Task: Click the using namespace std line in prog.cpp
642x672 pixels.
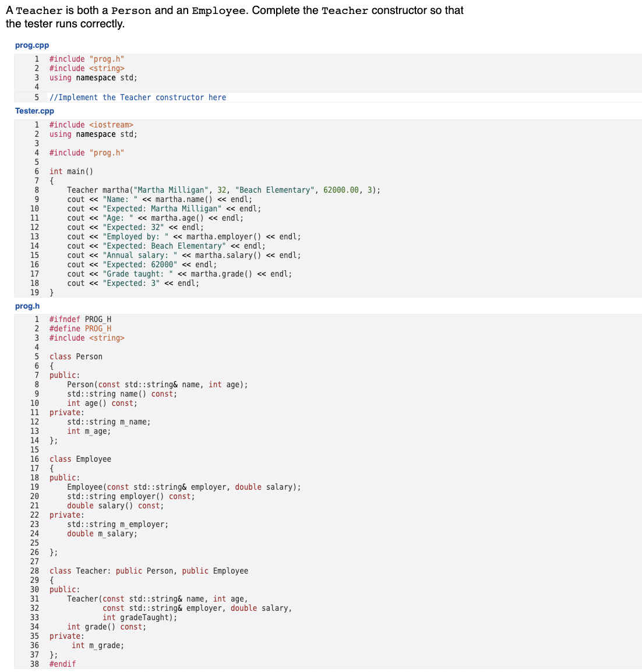Action: tap(92, 77)
